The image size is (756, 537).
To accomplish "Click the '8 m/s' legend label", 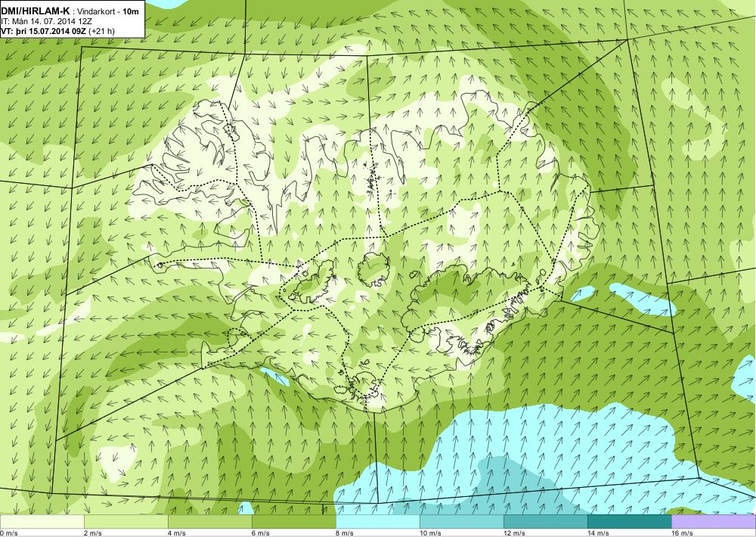I will pos(344,532).
